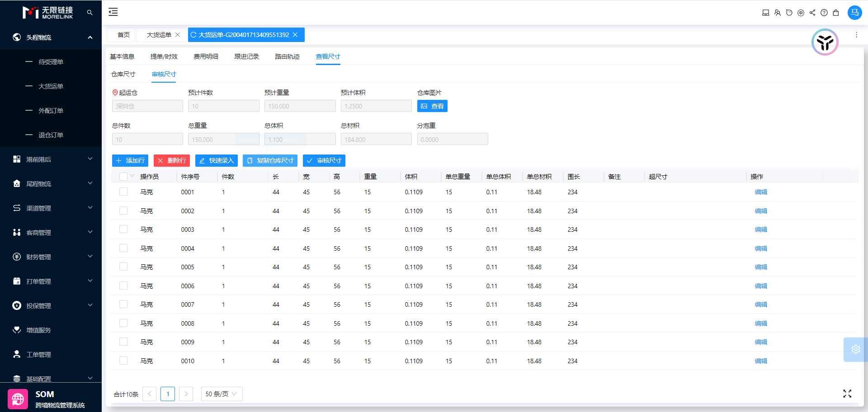Screen dimensions: 868x412
Task: Check the row checkbox for 件序号 0001
Action: click(x=123, y=192)
